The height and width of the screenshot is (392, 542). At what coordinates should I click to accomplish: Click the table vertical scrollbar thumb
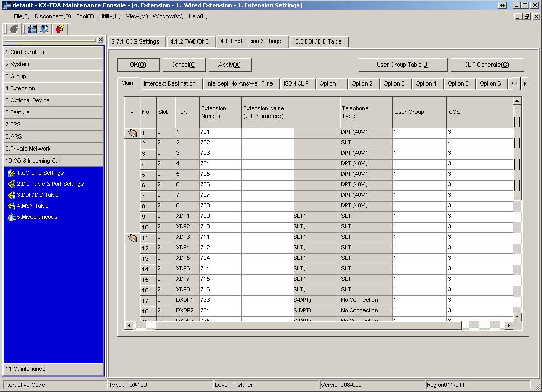(x=517, y=152)
